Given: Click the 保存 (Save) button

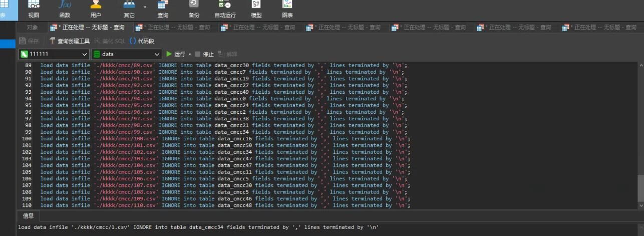Looking at the screenshot, I should click(30, 41).
